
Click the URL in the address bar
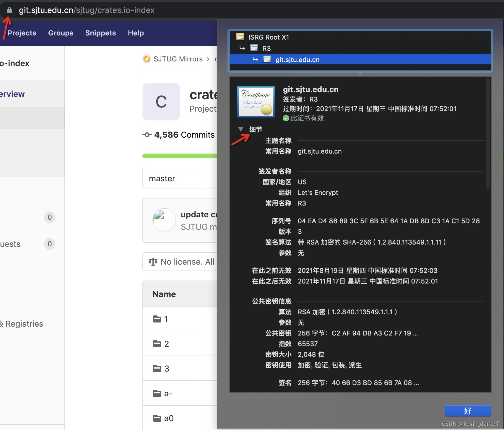tap(87, 10)
